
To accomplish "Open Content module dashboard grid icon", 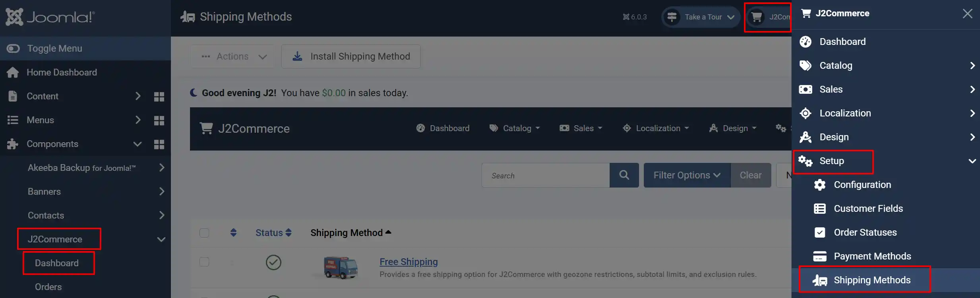I will pyautogui.click(x=159, y=97).
